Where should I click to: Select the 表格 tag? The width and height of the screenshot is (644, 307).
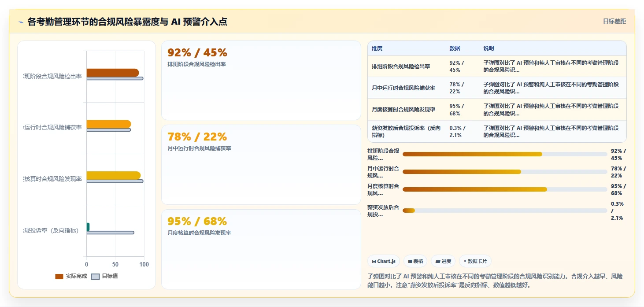click(x=415, y=261)
